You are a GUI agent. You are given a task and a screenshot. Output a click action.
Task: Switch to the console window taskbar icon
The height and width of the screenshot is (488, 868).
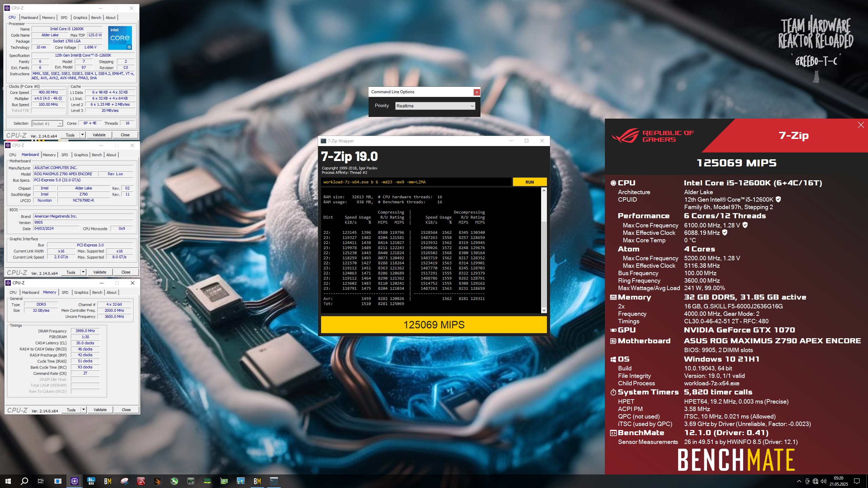coord(274,481)
